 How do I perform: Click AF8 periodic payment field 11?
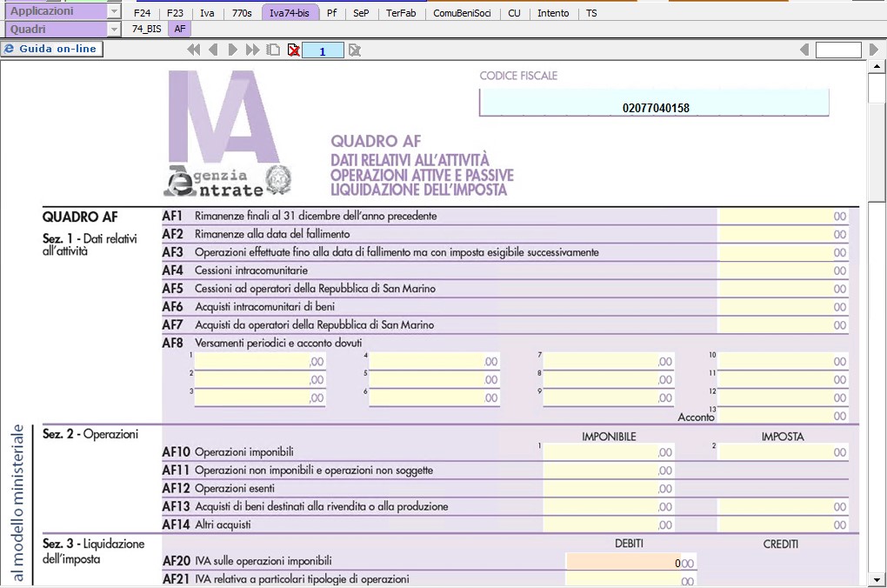(784, 379)
